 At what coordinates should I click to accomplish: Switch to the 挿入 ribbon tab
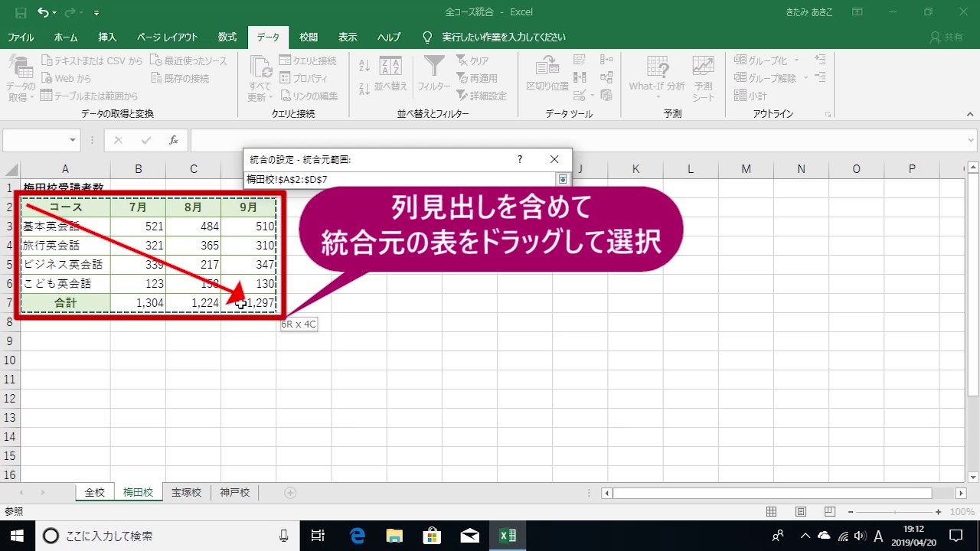[x=108, y=37]
